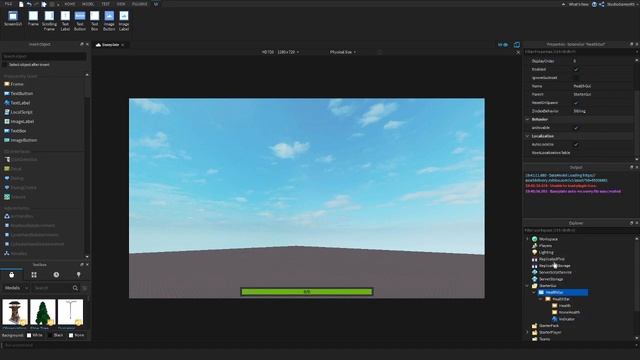Click the Toolbox search magnifier icon
640x360 pixels.
pos(75,288)
